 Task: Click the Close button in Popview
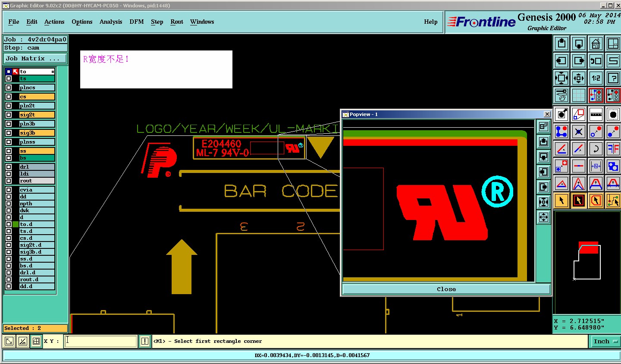tap(446, 289)
